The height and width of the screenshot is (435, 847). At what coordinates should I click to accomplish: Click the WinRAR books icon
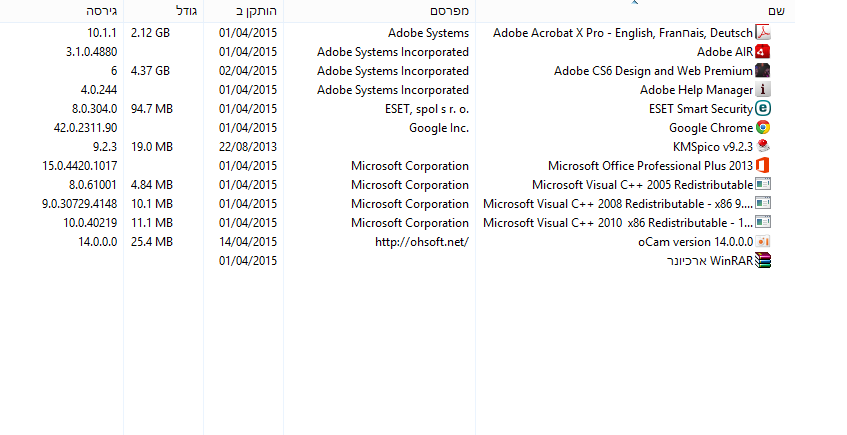(x=763, y=260)
